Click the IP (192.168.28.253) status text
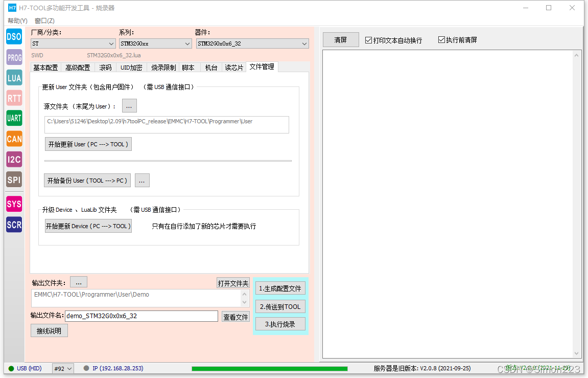 click(117, 368)
